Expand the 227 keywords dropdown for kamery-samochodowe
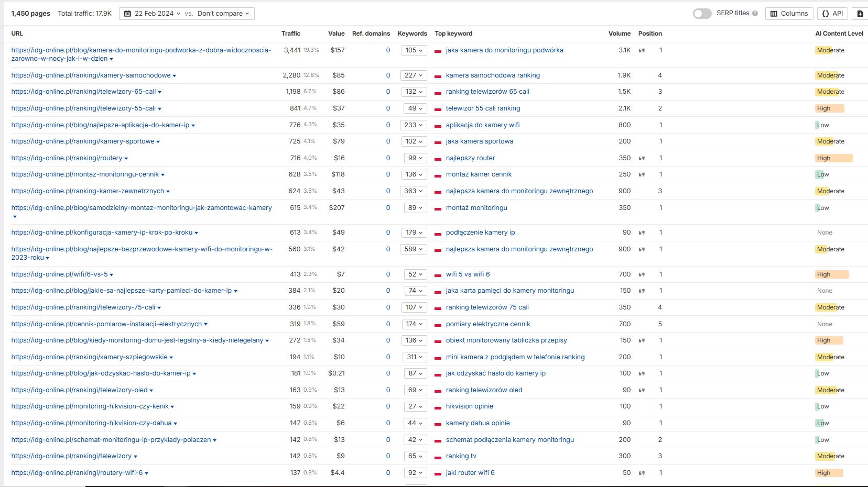 click(x=413, y=75)
